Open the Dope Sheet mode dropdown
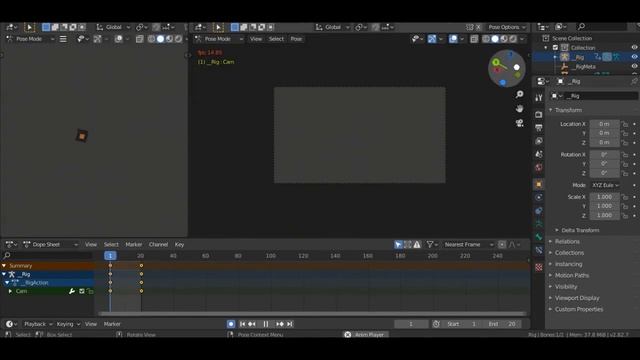The width and height of the screenshot is (640, 360). [x=50, y=244]
